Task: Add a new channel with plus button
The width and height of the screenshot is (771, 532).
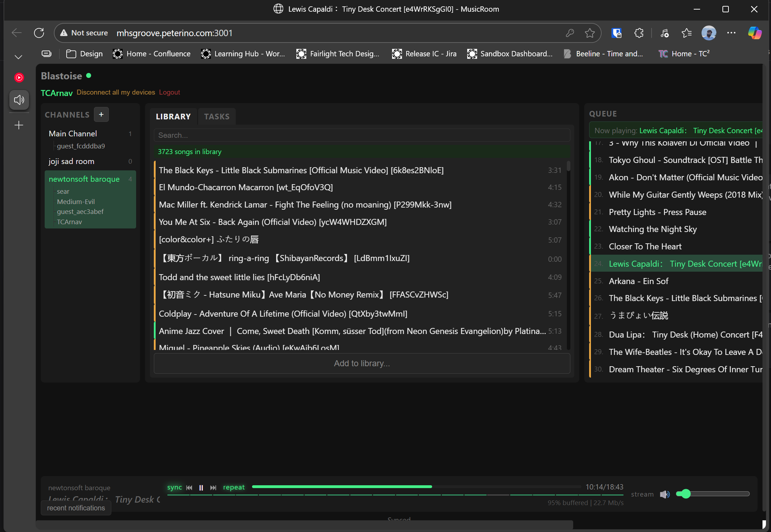Action: coord(101,114)
